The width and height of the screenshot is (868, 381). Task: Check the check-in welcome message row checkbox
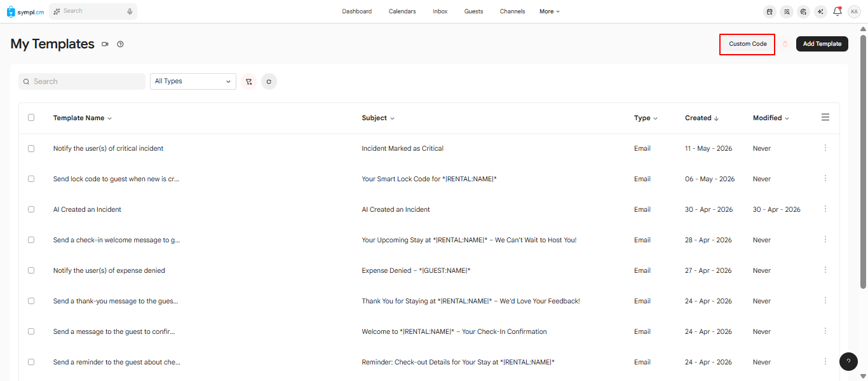coord(31,240)
